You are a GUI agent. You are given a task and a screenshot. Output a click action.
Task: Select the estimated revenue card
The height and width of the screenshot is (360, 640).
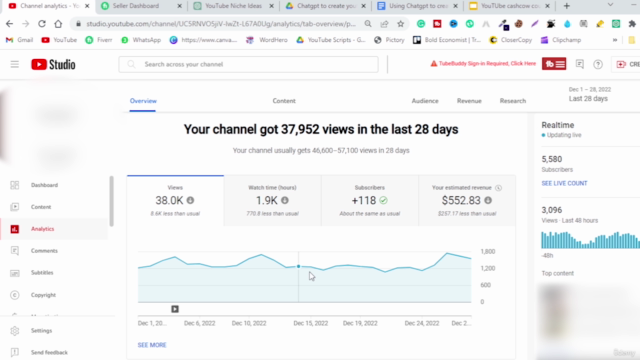coord(467,200)
